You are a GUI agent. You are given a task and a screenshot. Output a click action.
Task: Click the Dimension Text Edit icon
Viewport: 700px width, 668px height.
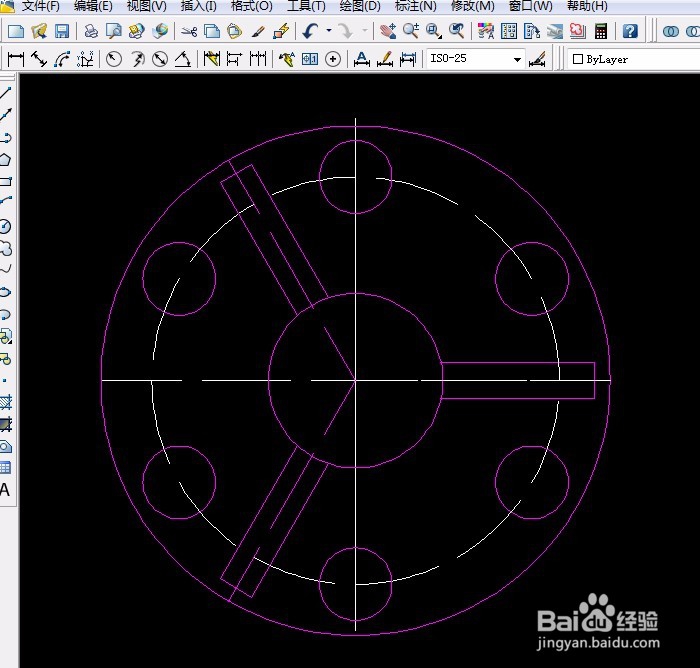[x=385, y=59]
